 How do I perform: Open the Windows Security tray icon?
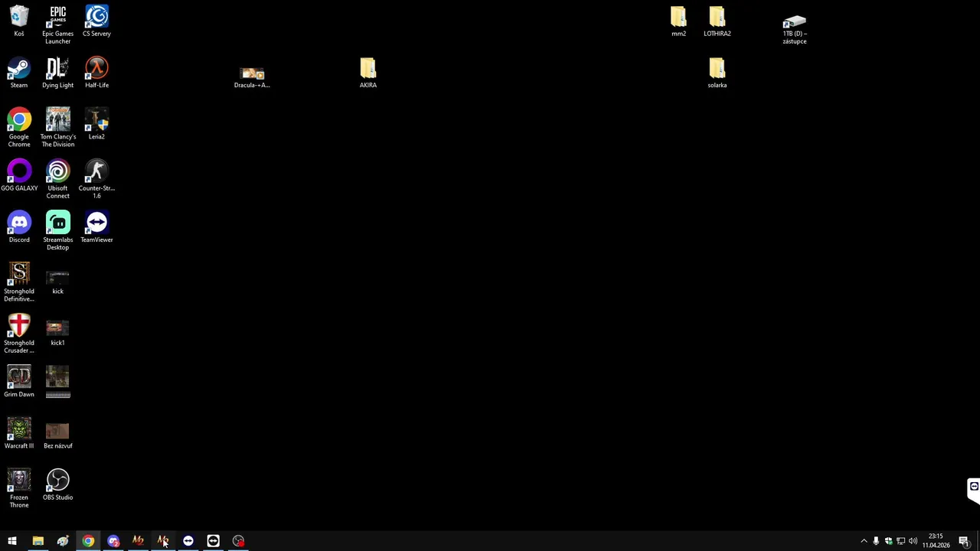click(x=888, y=541)
